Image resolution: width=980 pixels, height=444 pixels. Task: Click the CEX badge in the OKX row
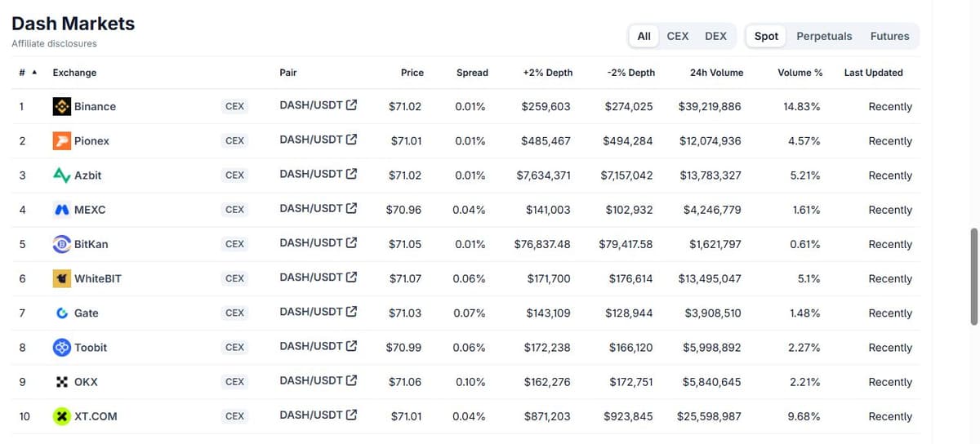[x=234, y=382]
